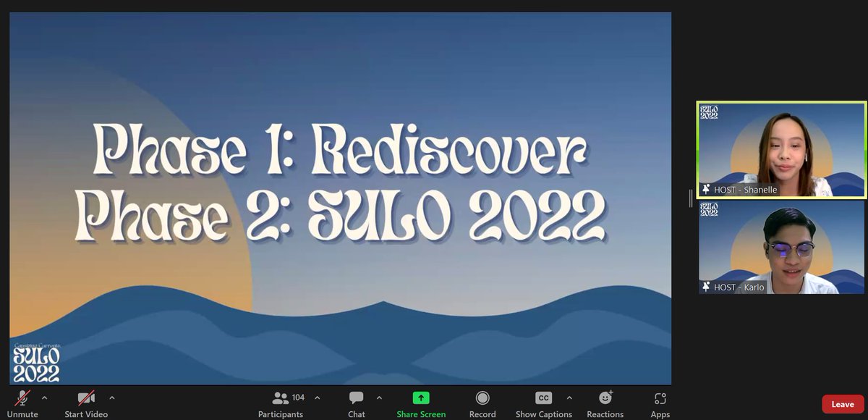Viewport: 868px width, 420px height.
Task: Select Karlo's video tile
Action: tap(781, 247)
